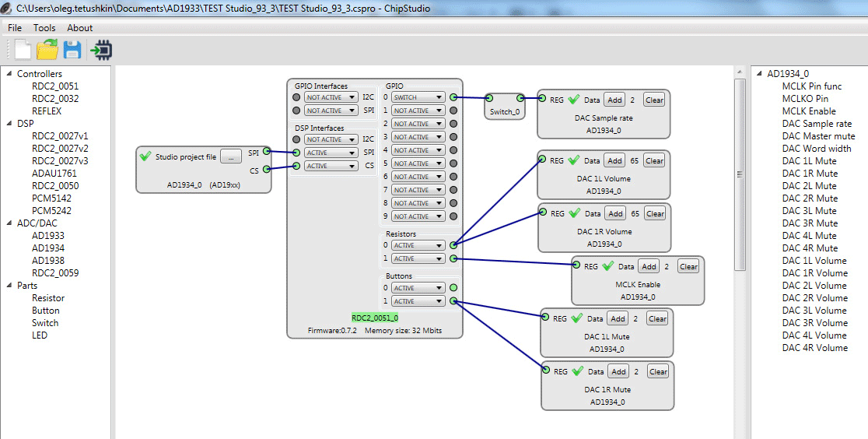
Task: Click the input port of DAC 1L Mute block
Action: coord(545,317)
